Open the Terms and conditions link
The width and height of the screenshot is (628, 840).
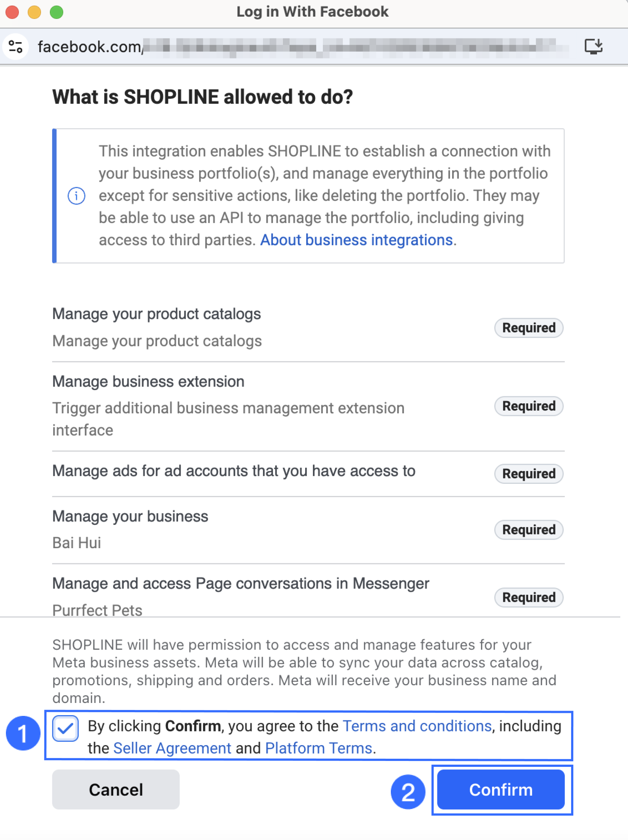point(417,726)
